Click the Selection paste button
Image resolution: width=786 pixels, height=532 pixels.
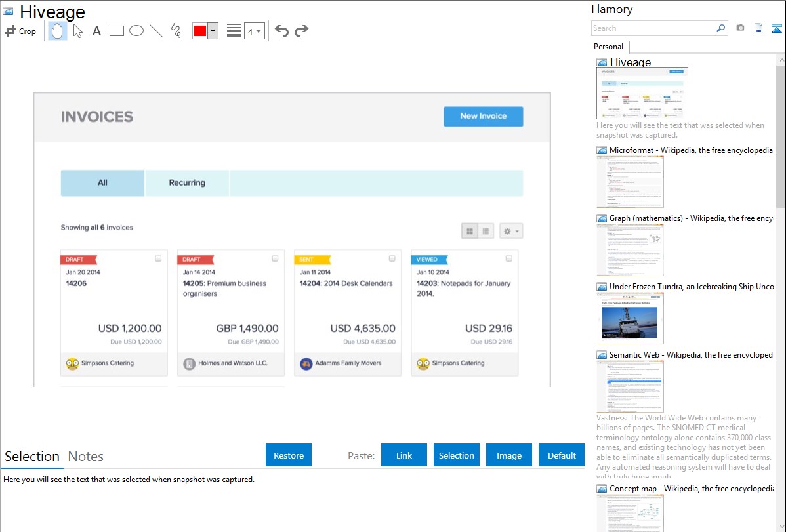coord(457,455)
